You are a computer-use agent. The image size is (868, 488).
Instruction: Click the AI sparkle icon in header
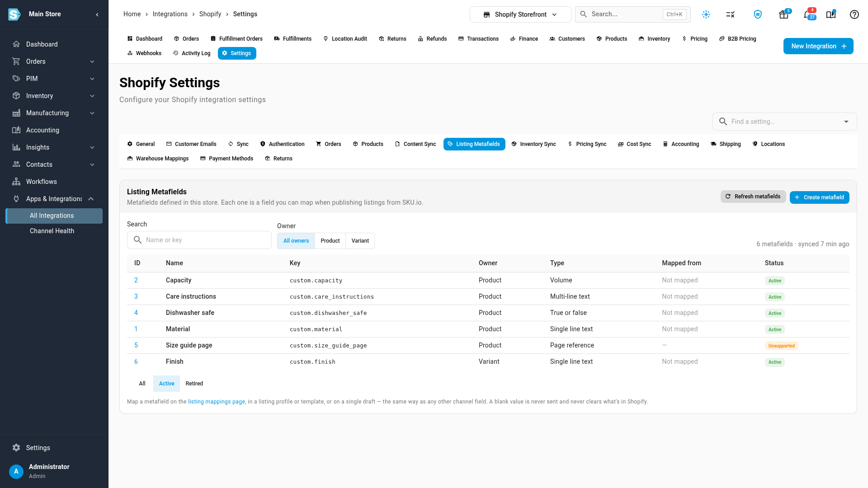pyautogui.click(x=706, y=14)
